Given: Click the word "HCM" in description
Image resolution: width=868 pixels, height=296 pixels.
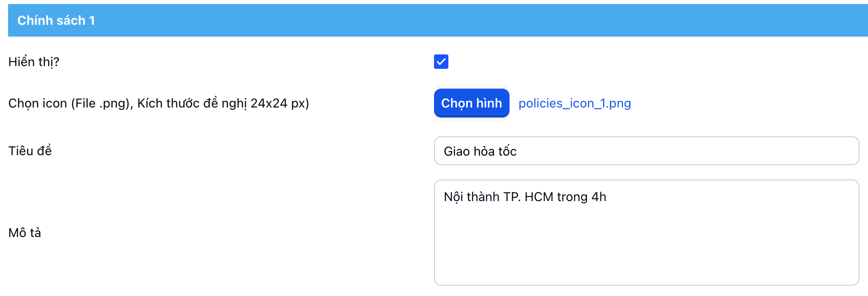Looking at the screenshot, I should (538, 197).
